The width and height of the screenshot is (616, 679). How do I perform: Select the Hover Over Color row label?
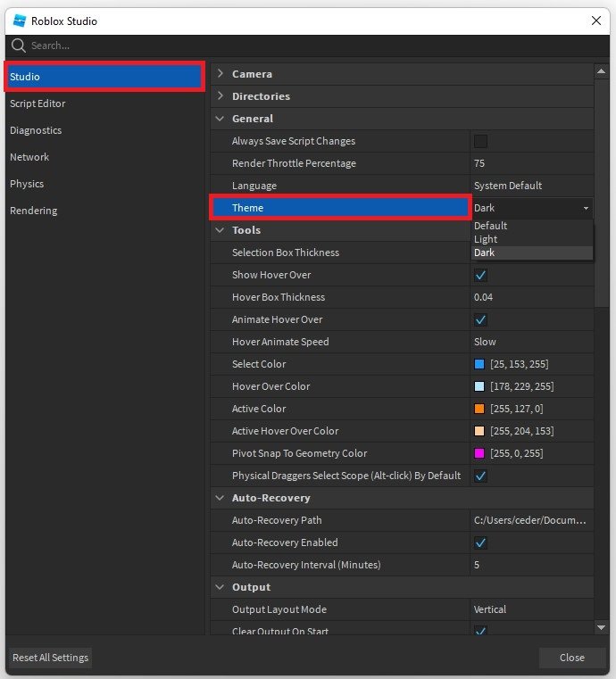271,386
